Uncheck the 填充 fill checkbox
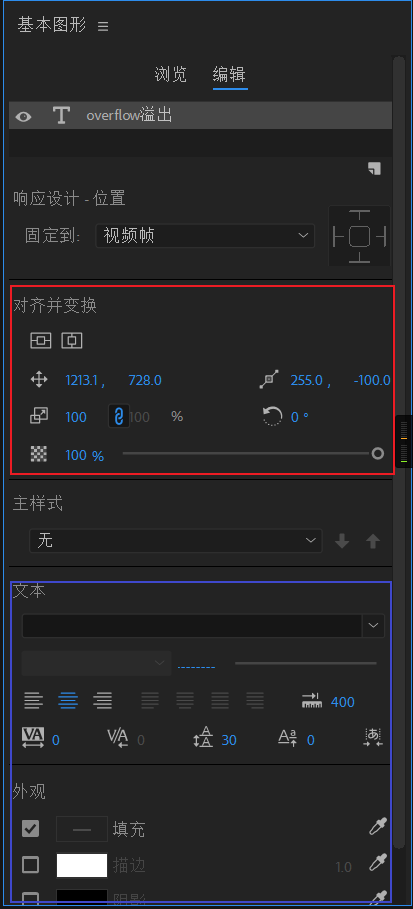The height and width of the screenshot is (909, 413). pyautogui.click(x=30, y=829)
